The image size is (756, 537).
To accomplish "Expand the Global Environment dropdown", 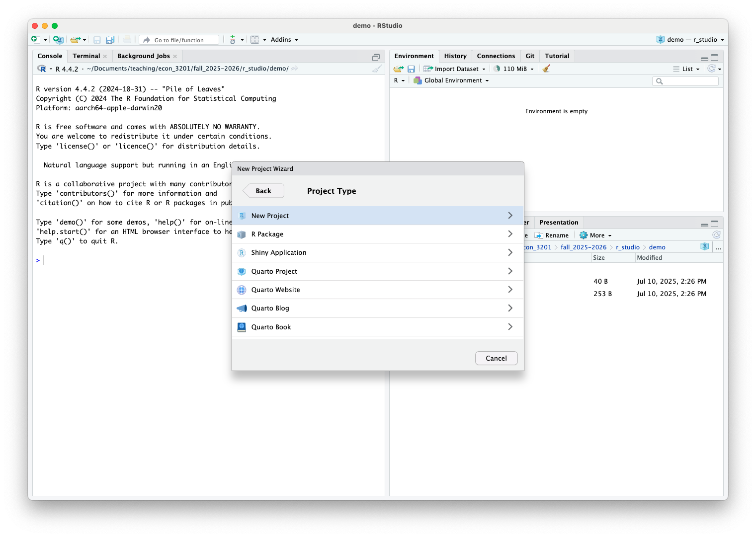I will tap(451, 80).
